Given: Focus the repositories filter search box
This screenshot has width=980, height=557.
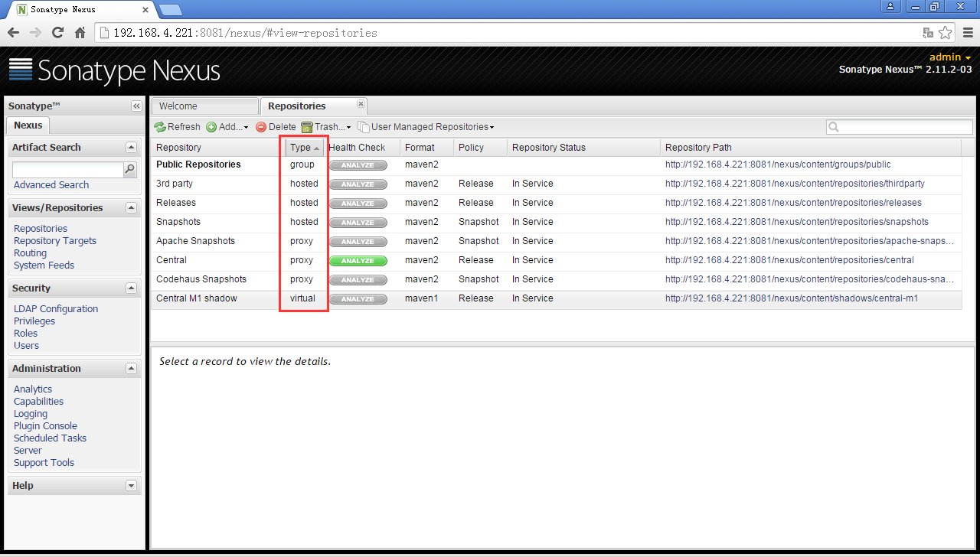Looking at the screenshot, I should pos(900,127).
